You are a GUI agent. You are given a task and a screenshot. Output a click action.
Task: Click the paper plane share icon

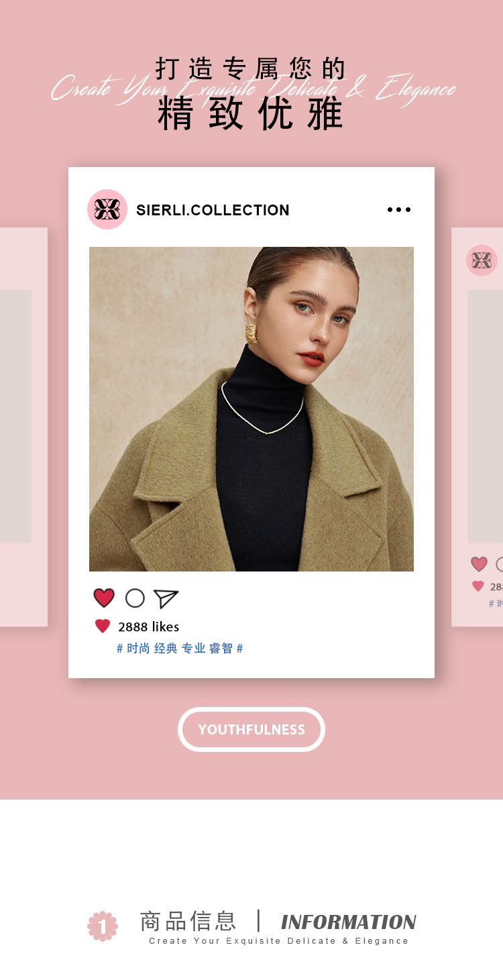[x=166, y=598]
